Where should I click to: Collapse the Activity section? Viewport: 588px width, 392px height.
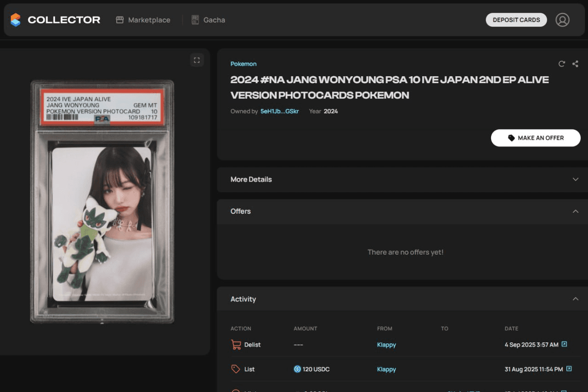tap(402, 299)
